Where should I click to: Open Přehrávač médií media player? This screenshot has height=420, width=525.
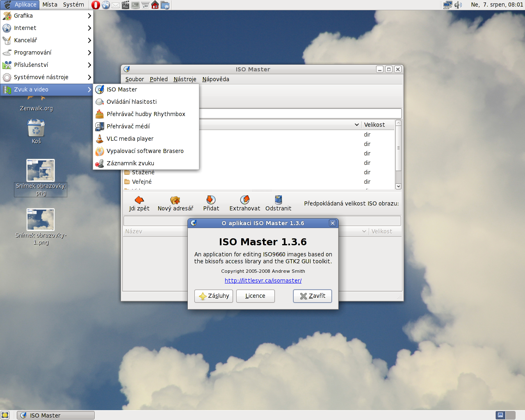click(146, 126)
